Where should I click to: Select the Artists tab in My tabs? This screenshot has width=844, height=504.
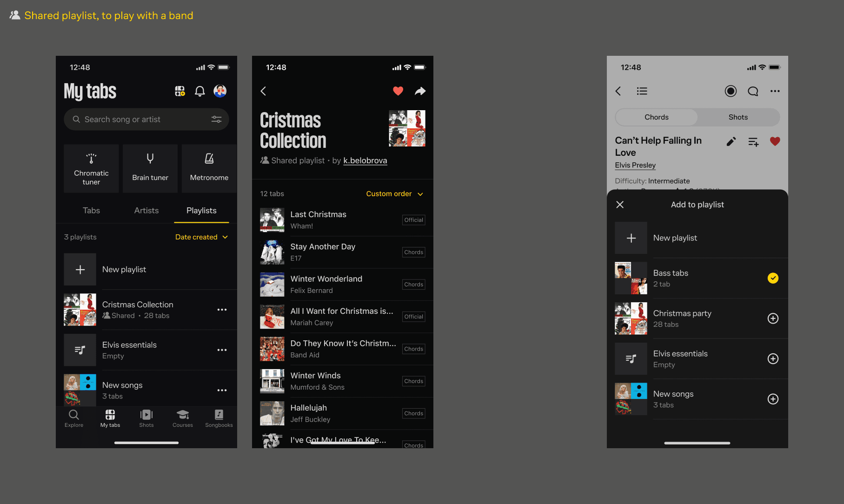146,211
